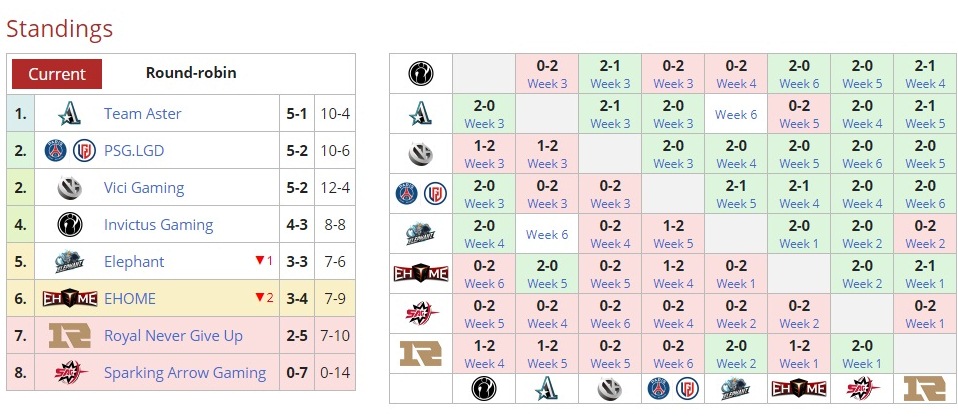Open Vici Gaming logo in standings list
958x420 pixels.
point(68,188)
